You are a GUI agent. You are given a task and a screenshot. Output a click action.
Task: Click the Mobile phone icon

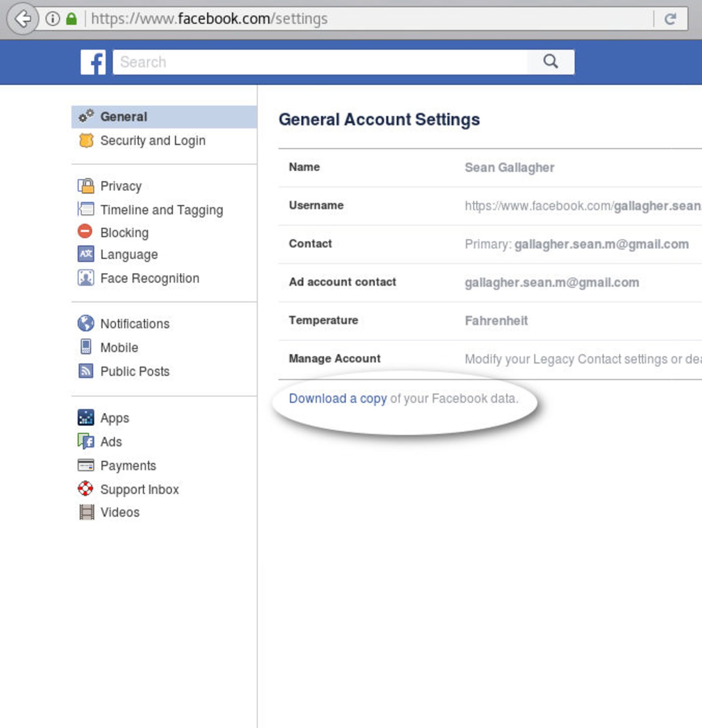point(86,347)
